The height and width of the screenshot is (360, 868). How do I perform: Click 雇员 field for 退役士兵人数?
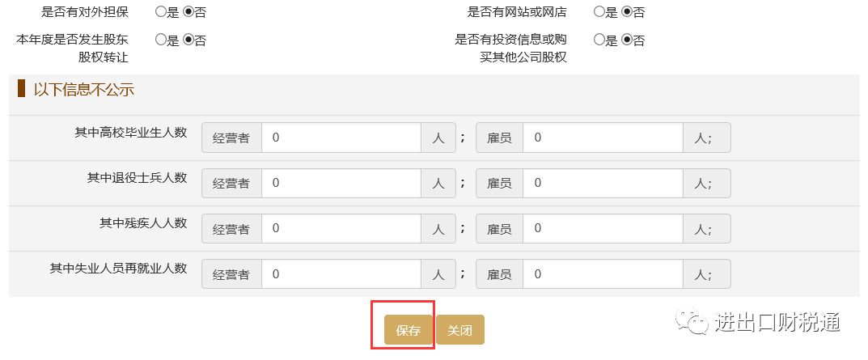(x=603, y=184)
